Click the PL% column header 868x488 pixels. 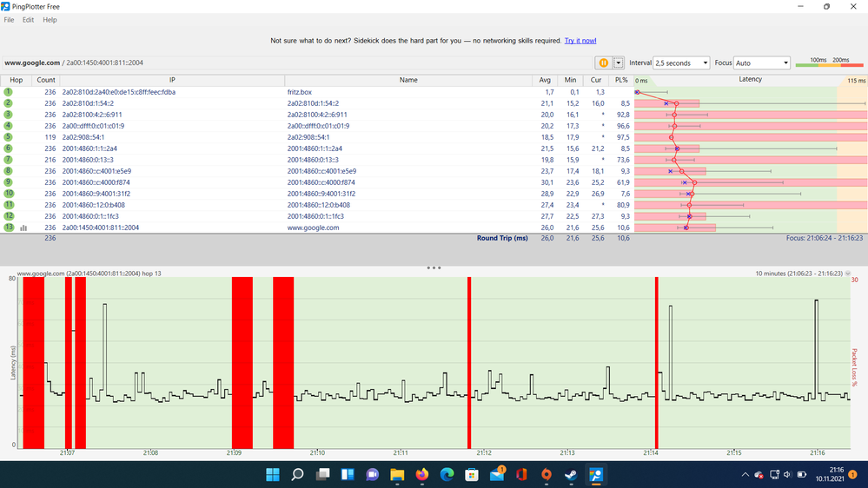(x=621, y=80)
